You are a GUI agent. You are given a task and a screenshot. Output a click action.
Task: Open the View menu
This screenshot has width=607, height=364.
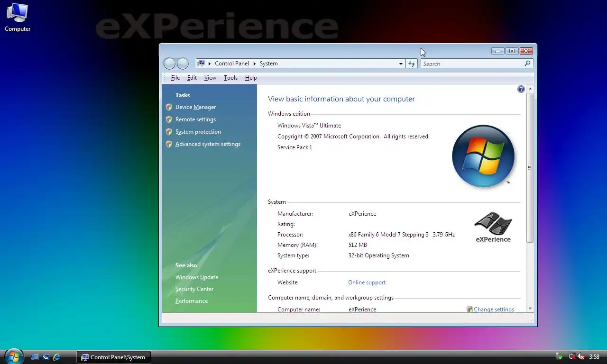tap(210, 78)
